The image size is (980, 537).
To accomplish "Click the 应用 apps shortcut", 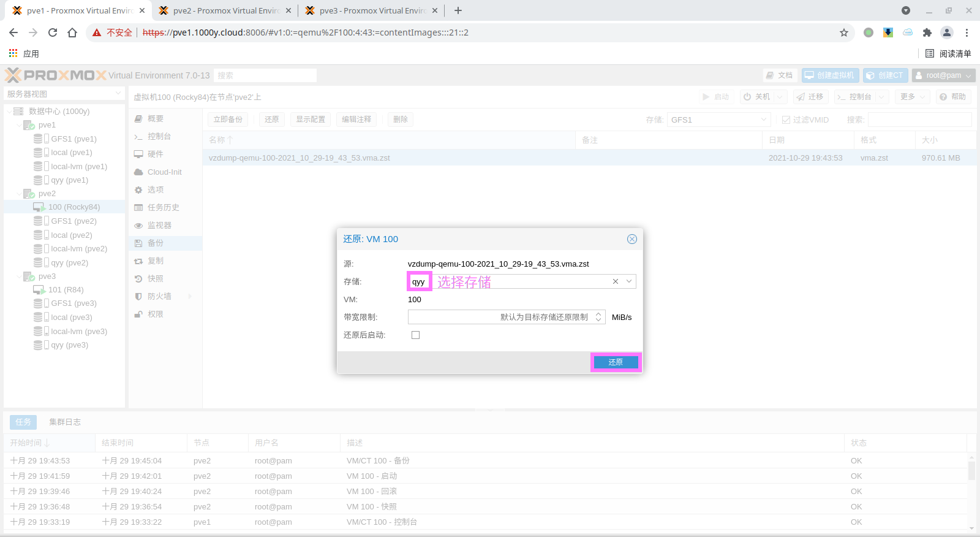I will (x=24, y=53).
